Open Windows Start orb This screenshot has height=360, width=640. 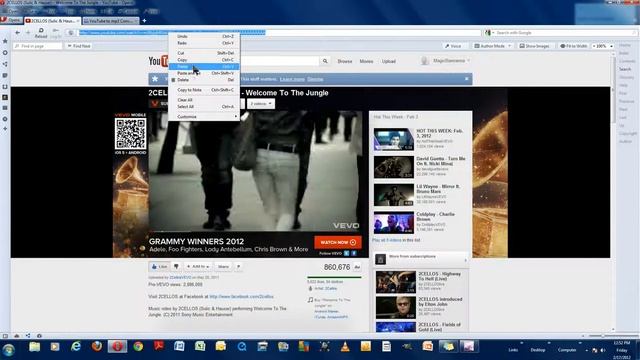pos(9,349)
